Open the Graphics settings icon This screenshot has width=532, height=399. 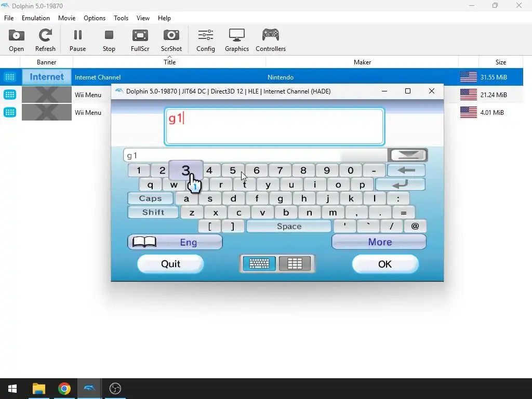[x=237, y=41]
